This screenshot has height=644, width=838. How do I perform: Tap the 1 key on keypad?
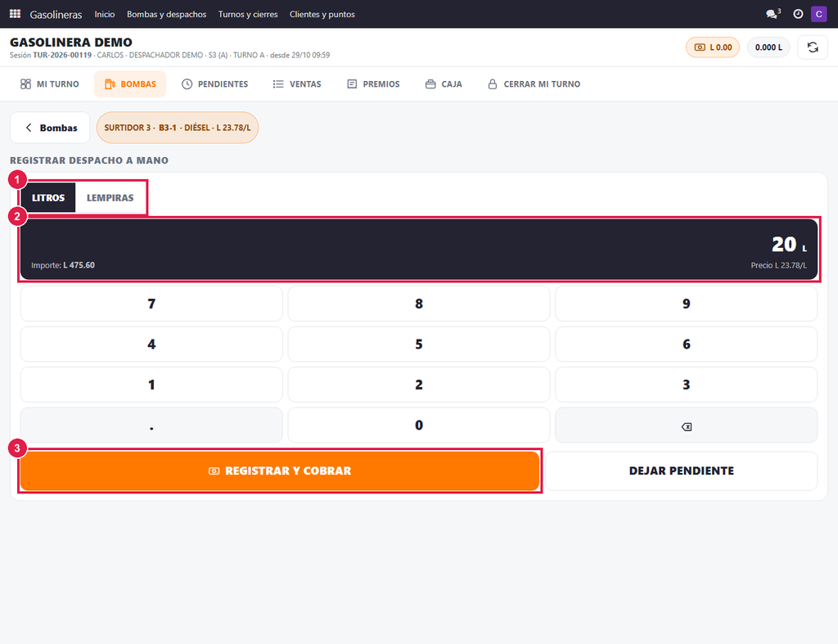pyautogui.click(x=151, y=385)
